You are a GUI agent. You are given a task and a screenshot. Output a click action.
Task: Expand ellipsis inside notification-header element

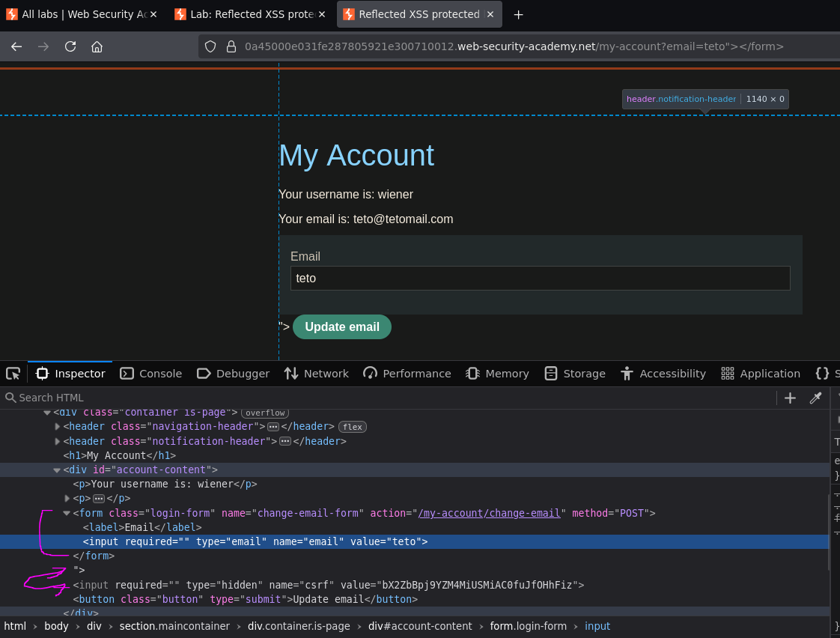coord(285,441)
